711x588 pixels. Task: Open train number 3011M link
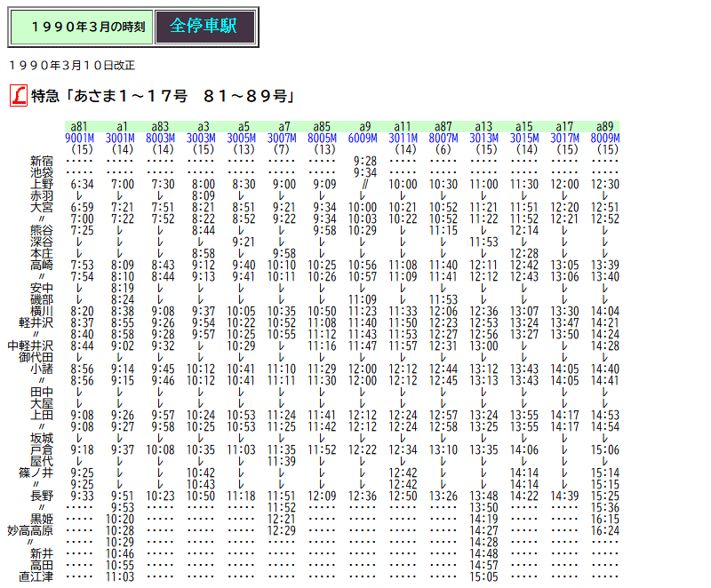[403, 139]
